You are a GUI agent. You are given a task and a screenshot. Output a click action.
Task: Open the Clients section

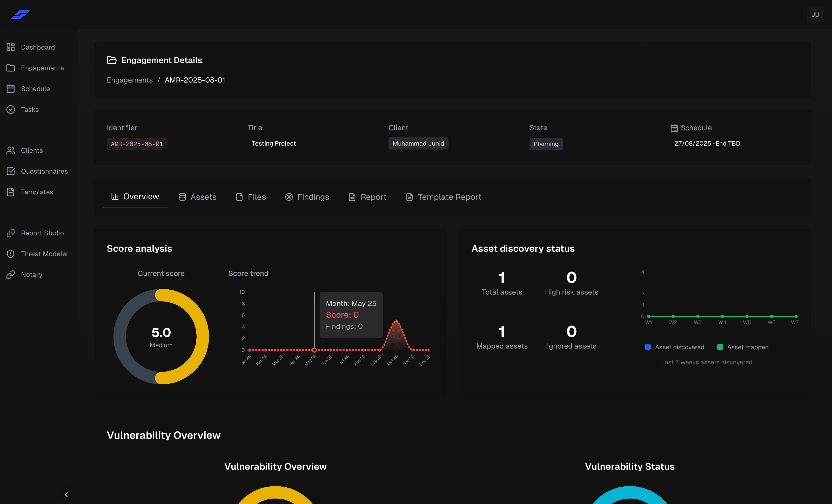(32, 151)
